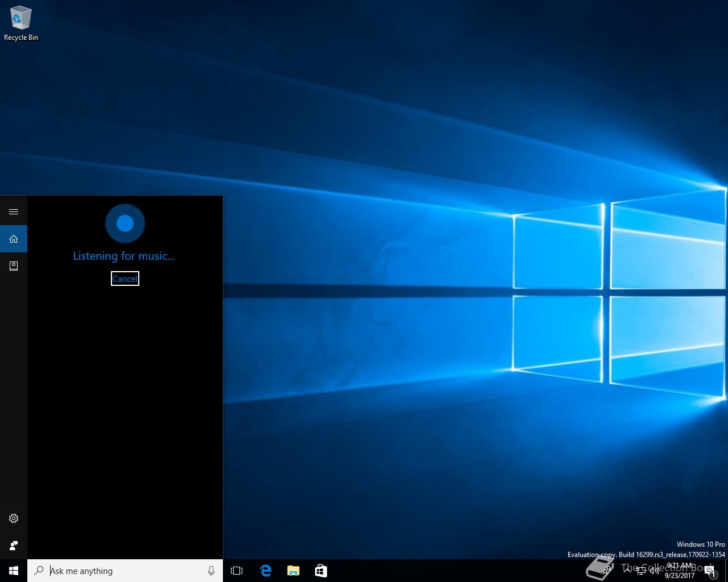Open the Microsoft Store taskbar icon

pos(321,571)
